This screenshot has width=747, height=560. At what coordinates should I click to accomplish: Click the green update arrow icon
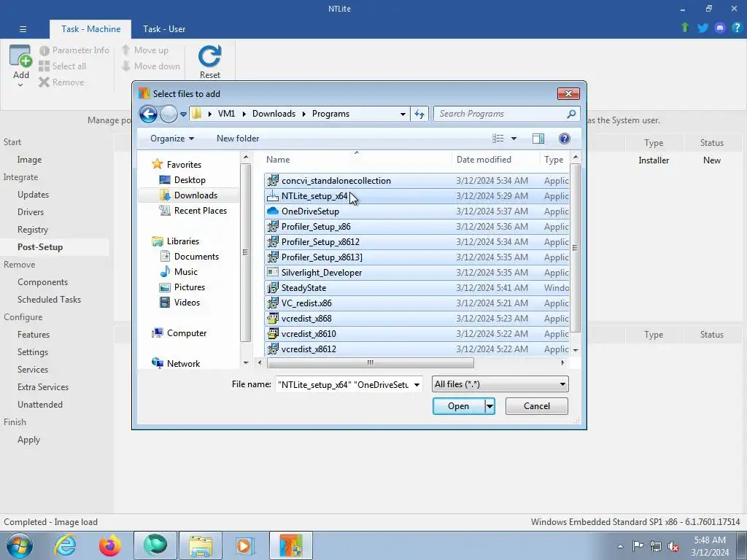(x=685, y=28)
